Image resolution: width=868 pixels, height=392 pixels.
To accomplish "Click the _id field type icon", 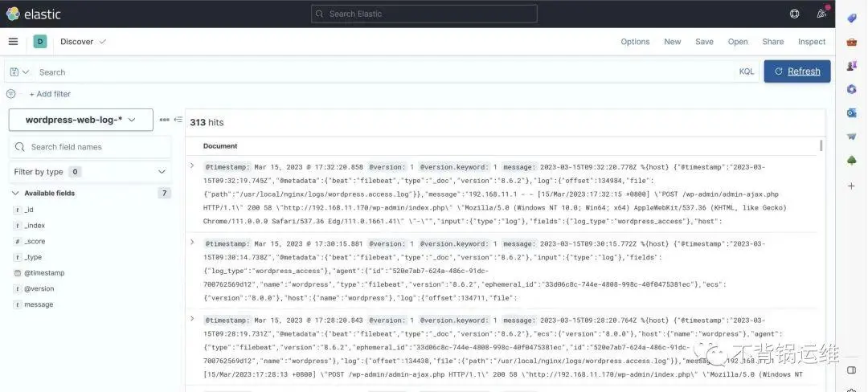I will pos(18,210).
